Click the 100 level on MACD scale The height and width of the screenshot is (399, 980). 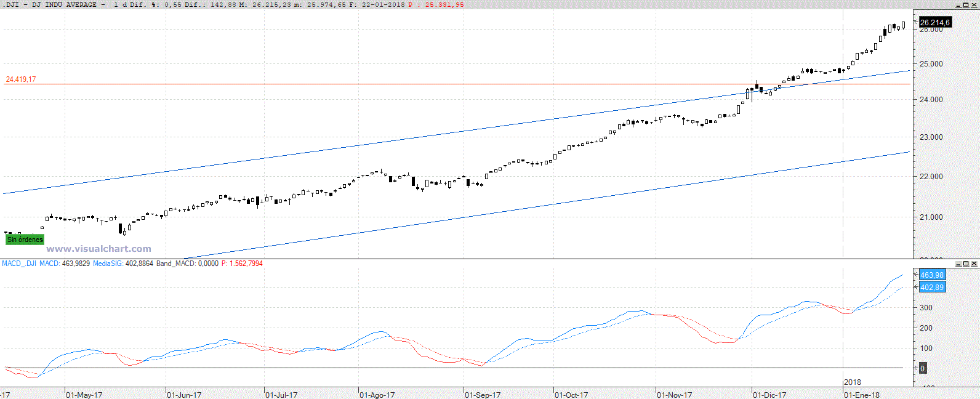(x=926, y=349)
